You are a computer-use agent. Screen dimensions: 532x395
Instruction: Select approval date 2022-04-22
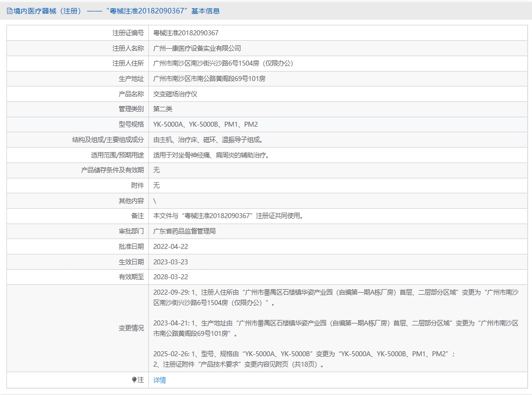pos(171,247)
